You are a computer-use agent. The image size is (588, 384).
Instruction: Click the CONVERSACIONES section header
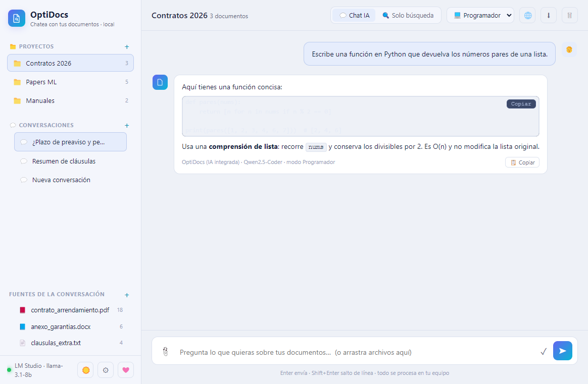point(46,125)
